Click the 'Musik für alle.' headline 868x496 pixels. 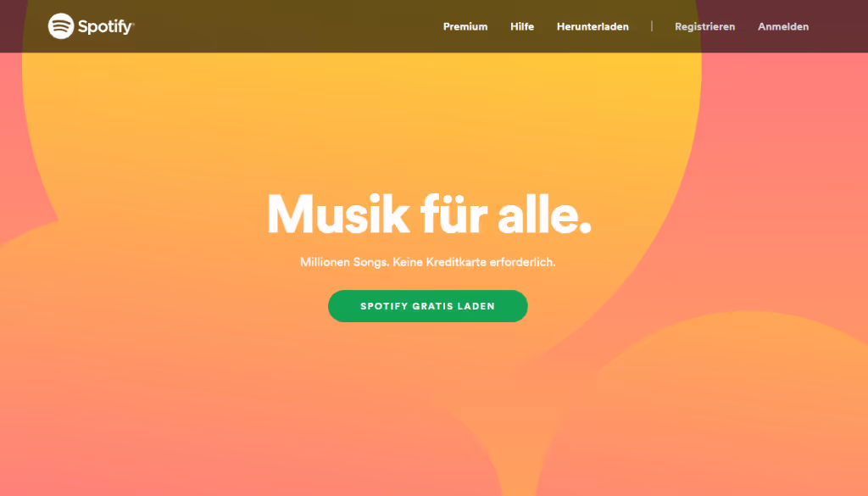[430, 215]
